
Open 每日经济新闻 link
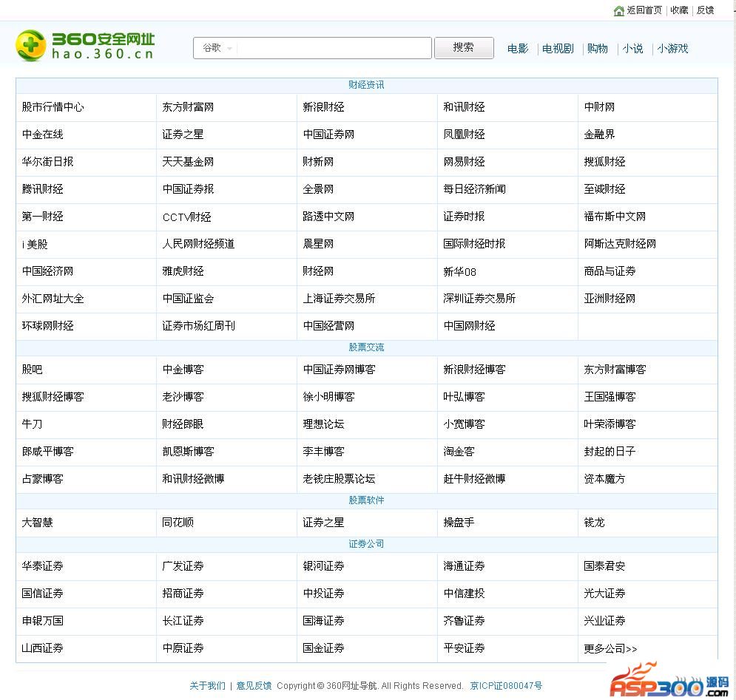click(474, 189)
